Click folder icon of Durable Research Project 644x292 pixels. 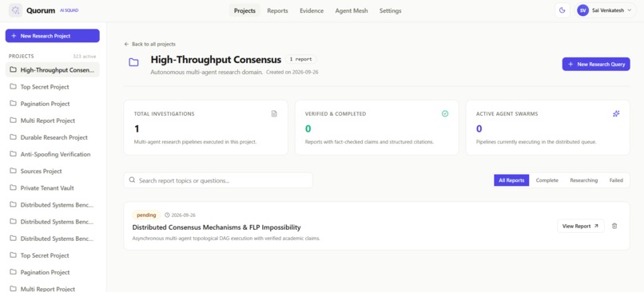13,137
